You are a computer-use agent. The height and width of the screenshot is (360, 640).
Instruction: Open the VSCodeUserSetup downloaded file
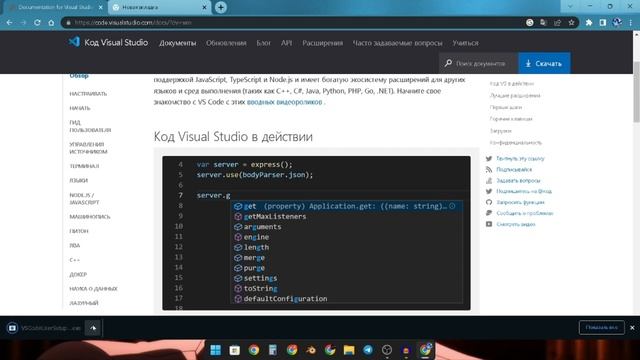[44, 328]
